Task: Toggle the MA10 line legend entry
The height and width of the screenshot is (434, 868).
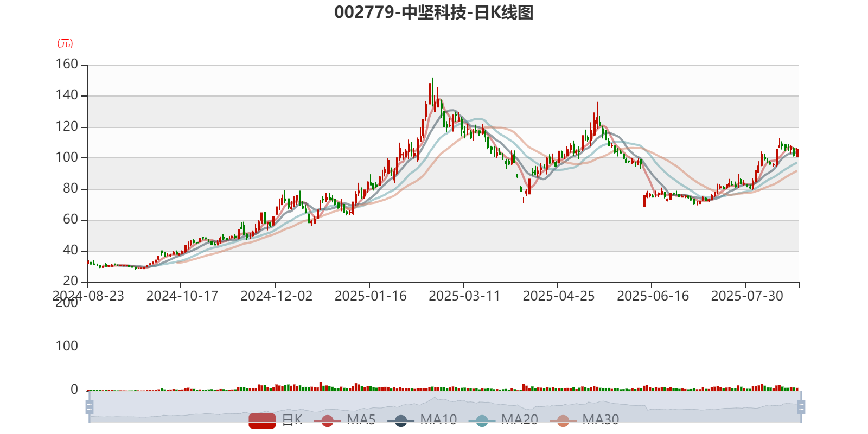Action: click(422, 420)
